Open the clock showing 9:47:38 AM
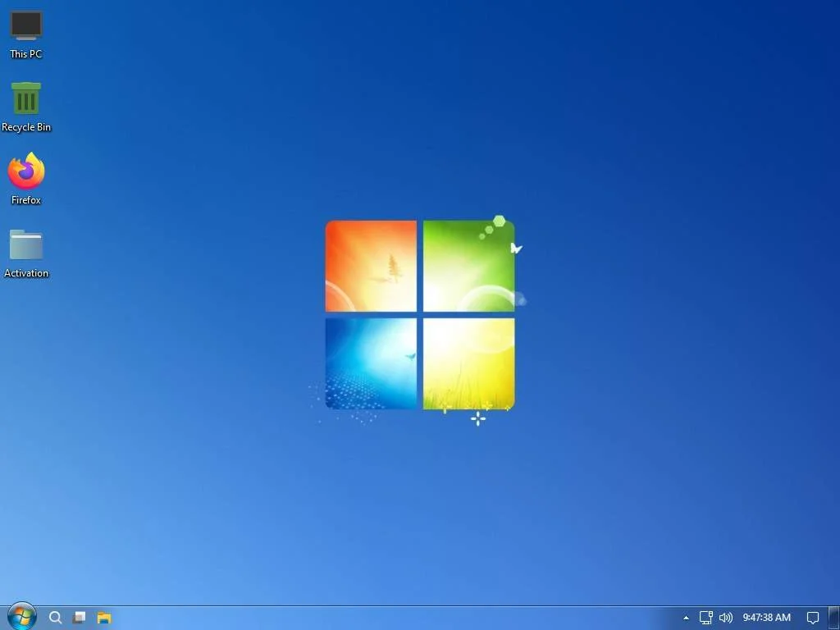This screenshot has width=840, height=630. pyautogui.click(x=767, y=618)
